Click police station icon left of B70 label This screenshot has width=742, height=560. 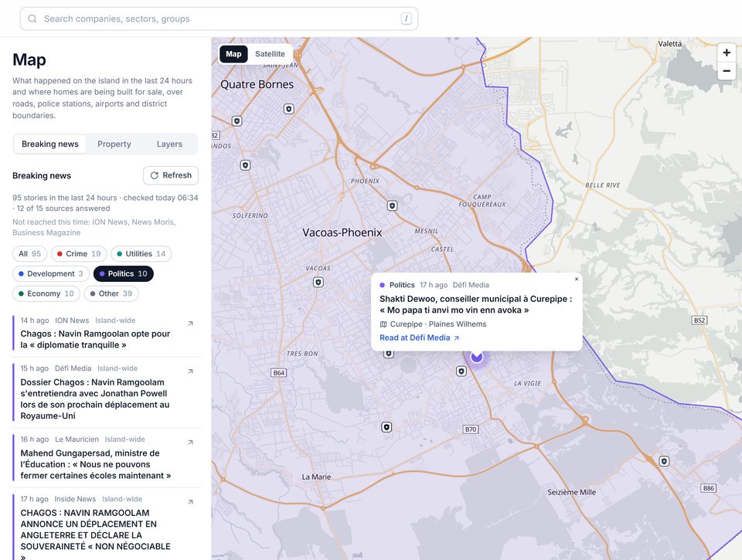(x=386, y=427)
